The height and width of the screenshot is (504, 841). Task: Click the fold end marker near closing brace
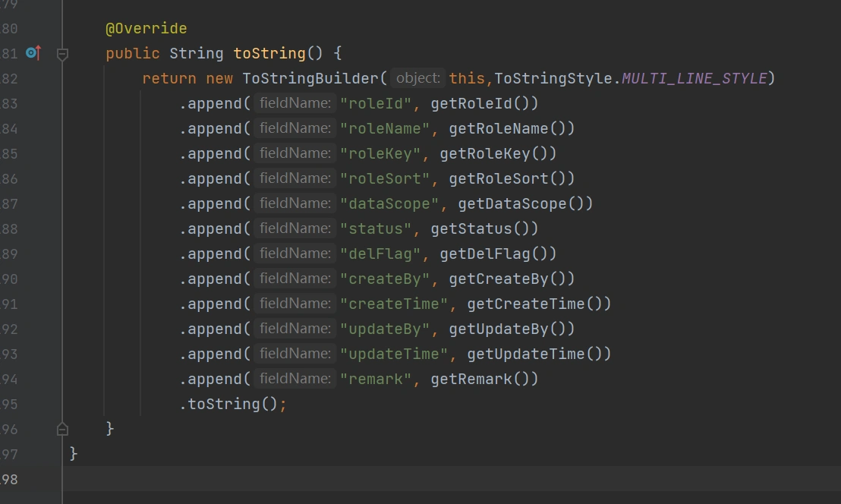tap(63, 429)
